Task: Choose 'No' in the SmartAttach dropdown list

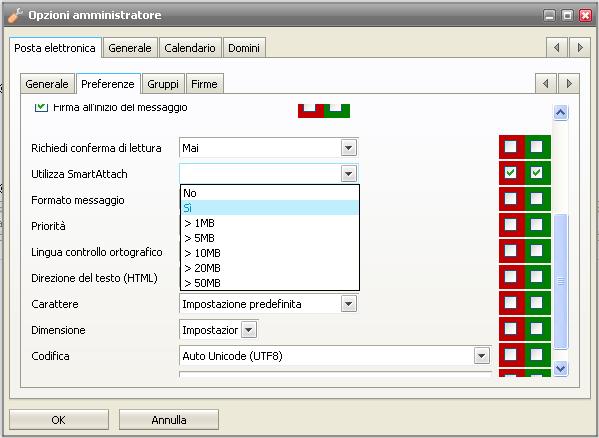Action: pyautogui.click(x=270, y=193)
